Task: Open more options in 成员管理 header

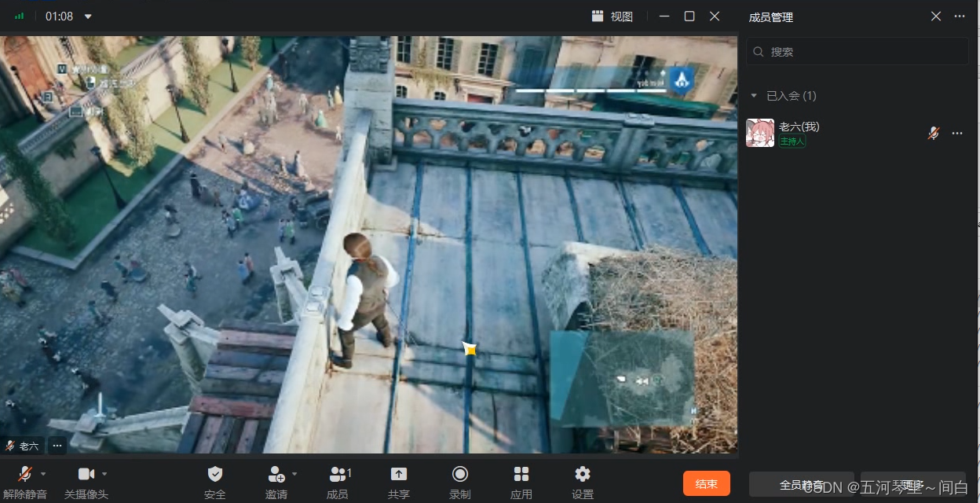Action: pos(960,17)
